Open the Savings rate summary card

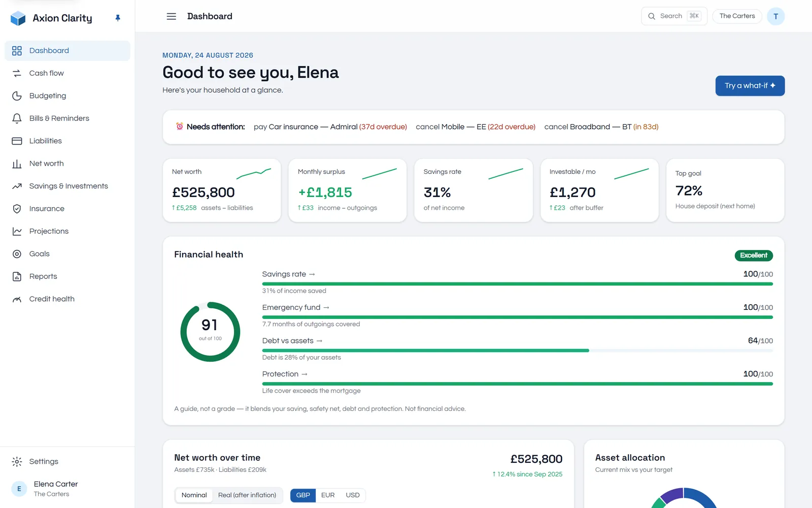(473, 190)
